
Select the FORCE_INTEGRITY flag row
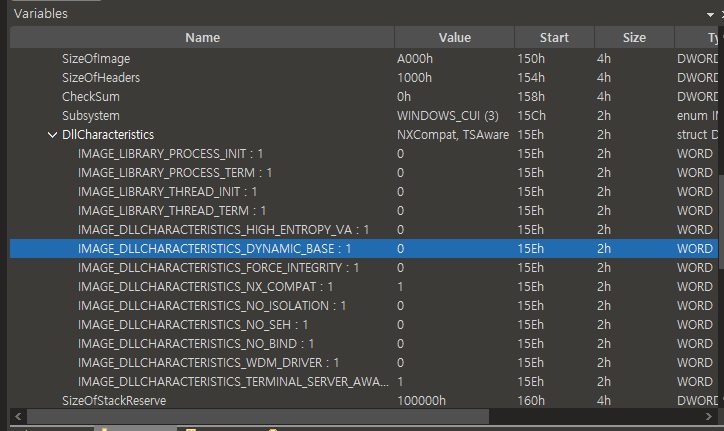coord(364,267)
